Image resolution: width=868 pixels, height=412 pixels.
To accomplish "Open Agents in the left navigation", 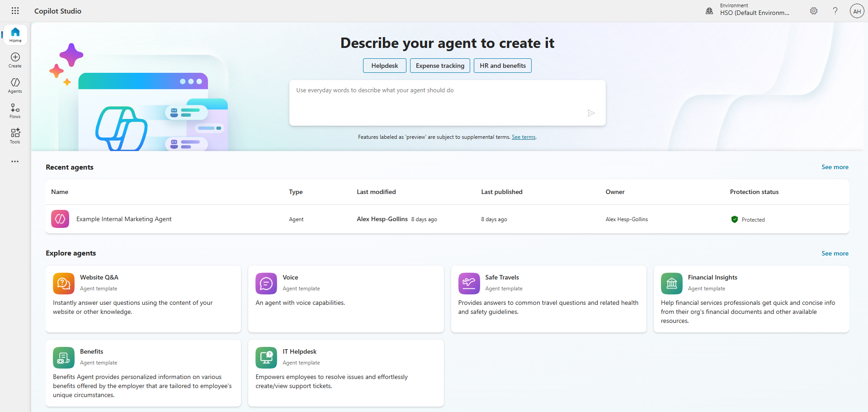I will click(x=15, y=85).
